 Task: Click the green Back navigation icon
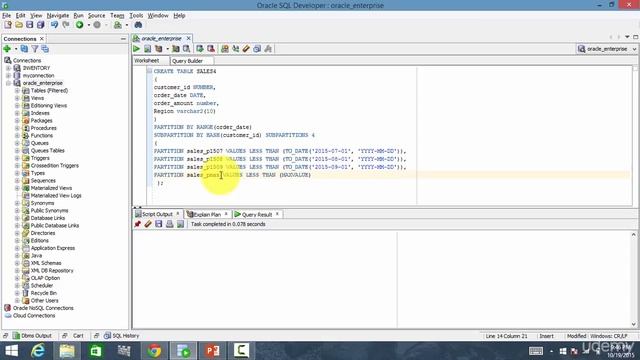tap(80, 25)
